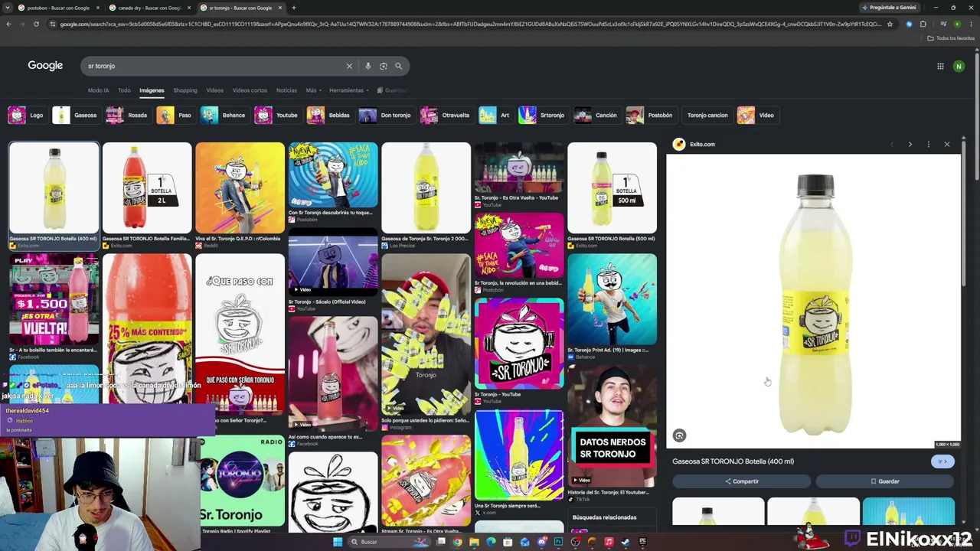Expand the Herramientas dropdown
This screenshot has width=980, height=551.
click(349, 90)
